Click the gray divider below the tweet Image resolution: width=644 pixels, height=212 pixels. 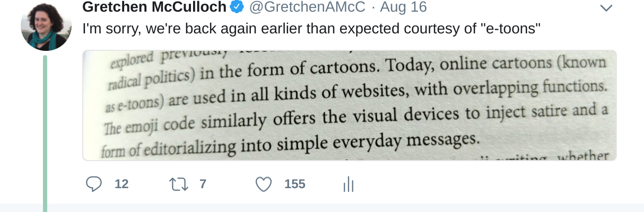(345, 208)
